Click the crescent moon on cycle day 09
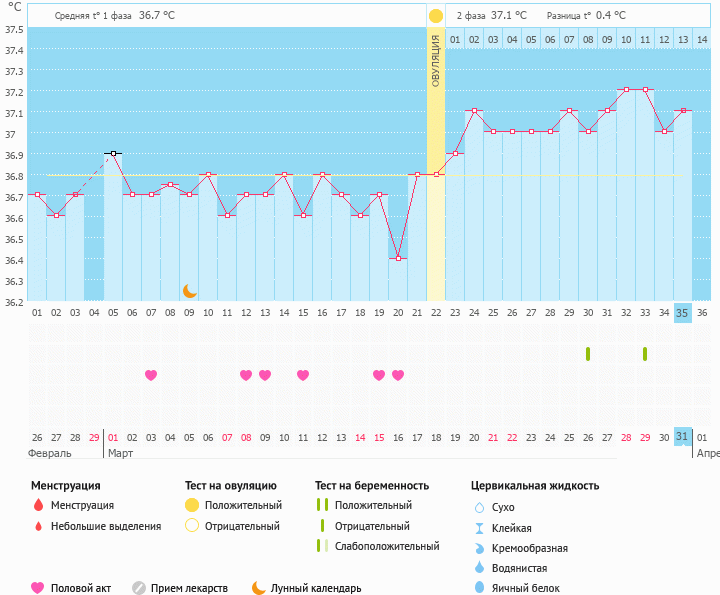This screenshot has width=720, height=595. [189, 291]
